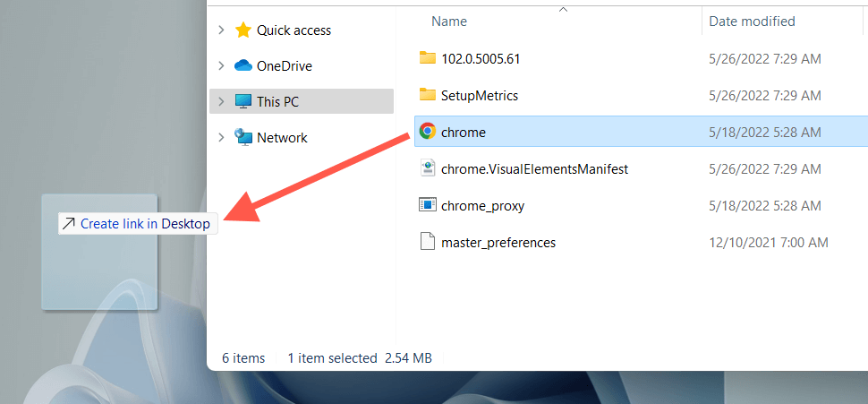868x404 pixels.
Task: Click the master_preferences file icon
Action: pos(428,242)
